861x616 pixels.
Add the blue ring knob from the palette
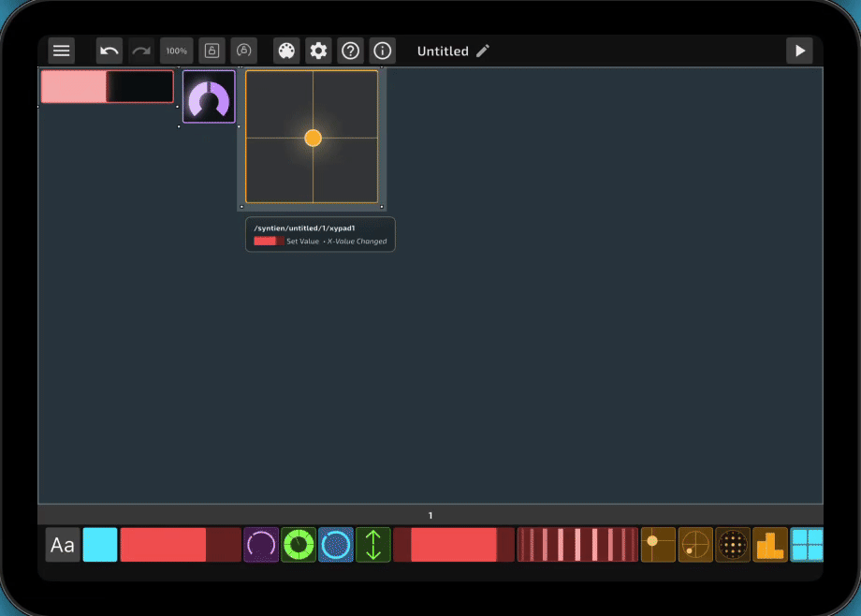click(x=335, y=545)
